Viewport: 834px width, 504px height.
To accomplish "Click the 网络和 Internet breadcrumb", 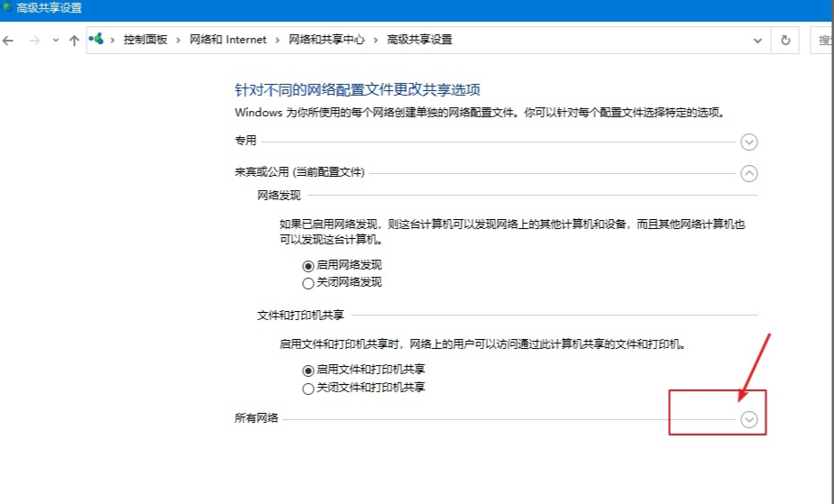I will (x=228, y=41).
